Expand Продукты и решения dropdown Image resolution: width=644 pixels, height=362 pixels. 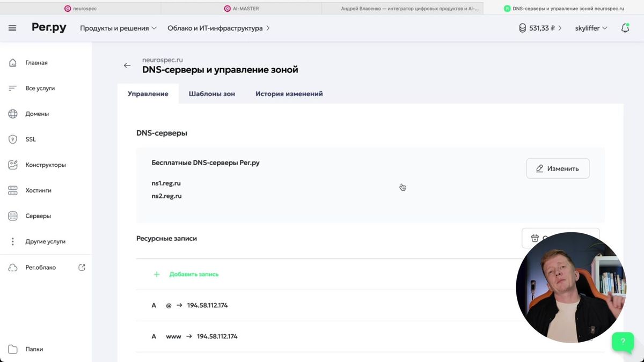coord(119,28)
